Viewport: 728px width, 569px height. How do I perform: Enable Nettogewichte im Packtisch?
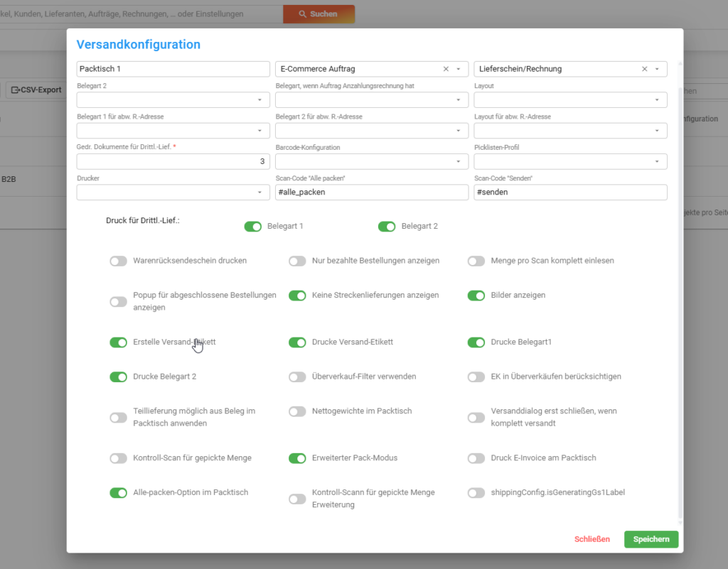point(297,411)
